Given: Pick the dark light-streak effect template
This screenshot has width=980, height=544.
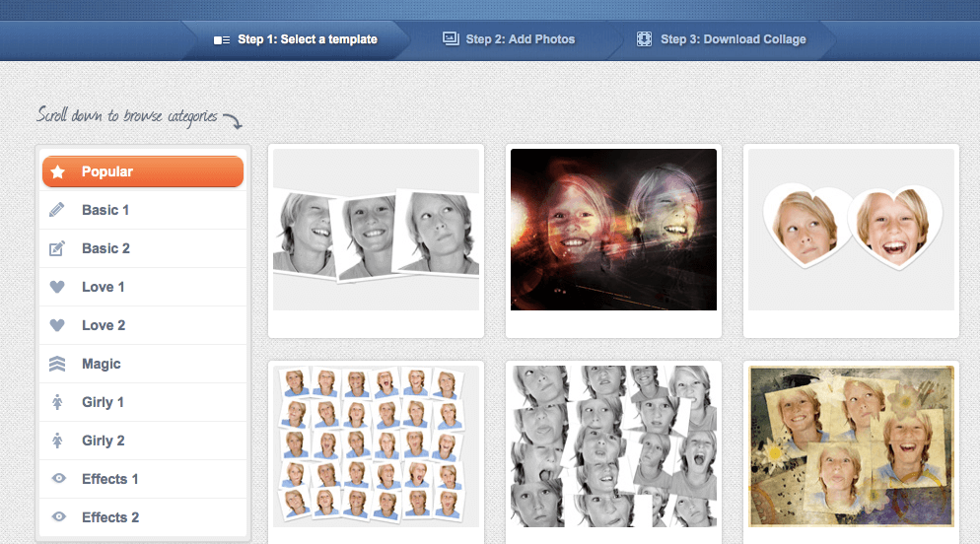Looking at the screenshot, I should pos(613,230).
